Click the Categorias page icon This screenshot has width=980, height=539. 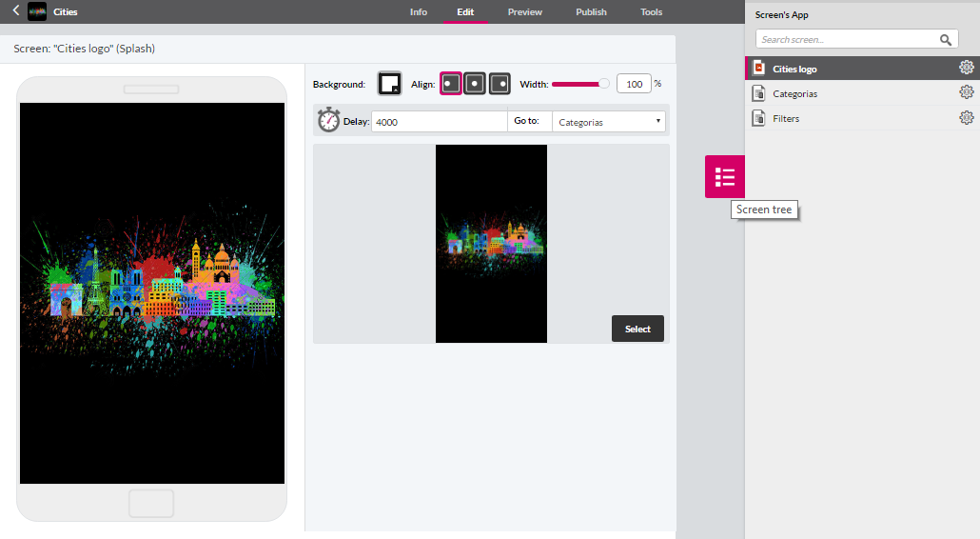[758, 93]
